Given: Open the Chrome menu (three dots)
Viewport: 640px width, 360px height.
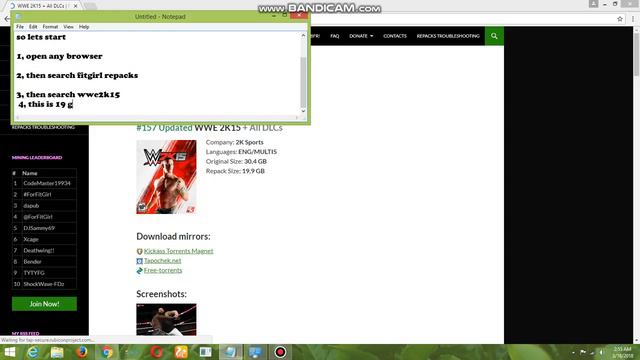Looking at the screenshot, I should point(633,19).
